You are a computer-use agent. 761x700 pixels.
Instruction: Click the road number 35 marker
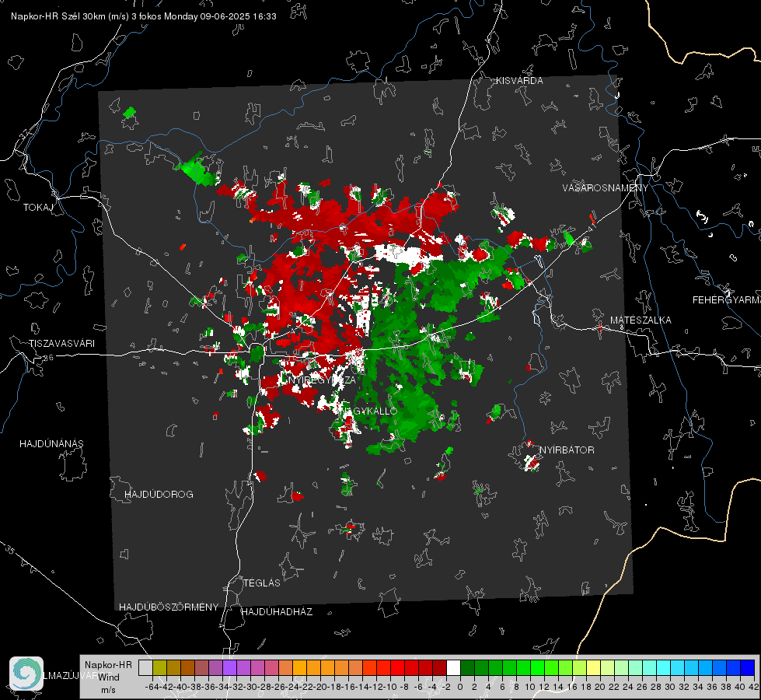pos(10,551)
